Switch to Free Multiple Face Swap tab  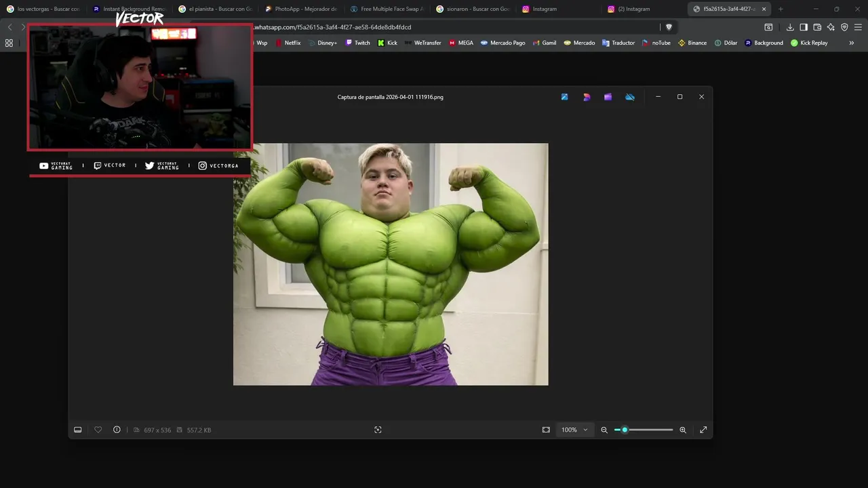387,9
